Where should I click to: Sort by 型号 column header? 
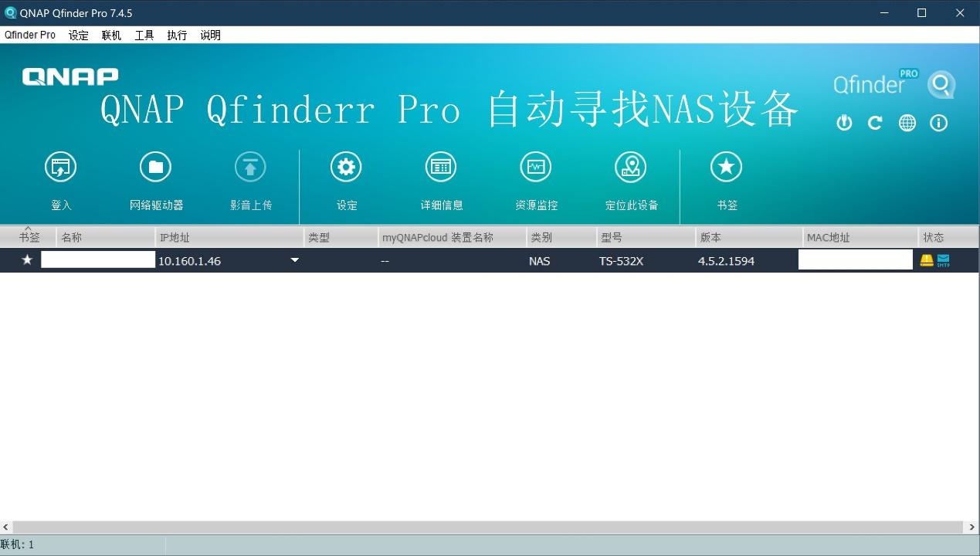[x=646, y=237]
